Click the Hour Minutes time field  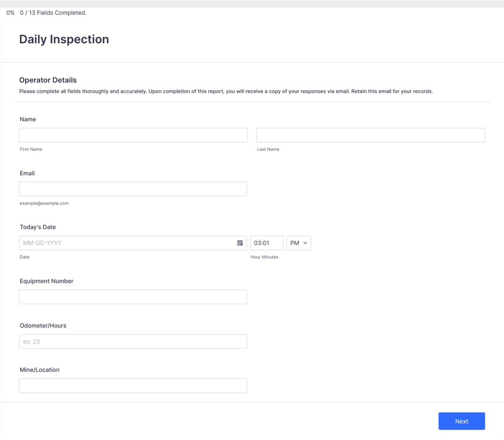click(x=267, y=242)
